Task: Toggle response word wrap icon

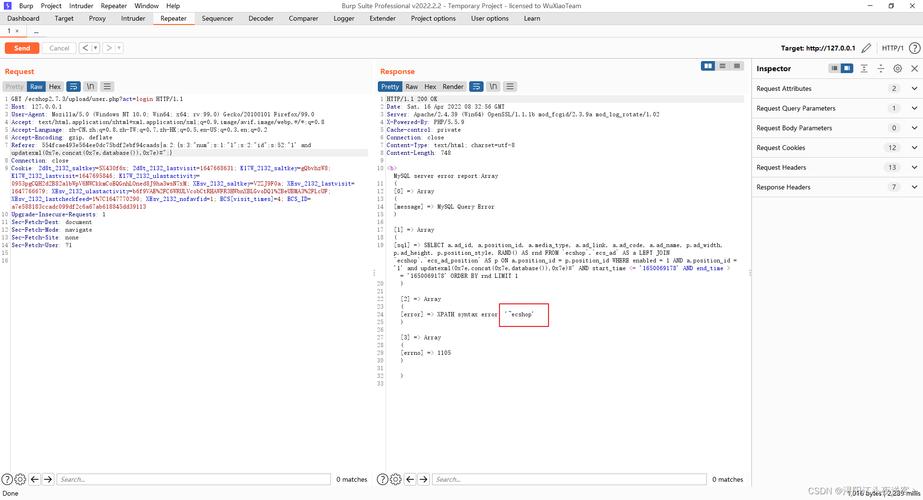Action: [x=476, y=87]
